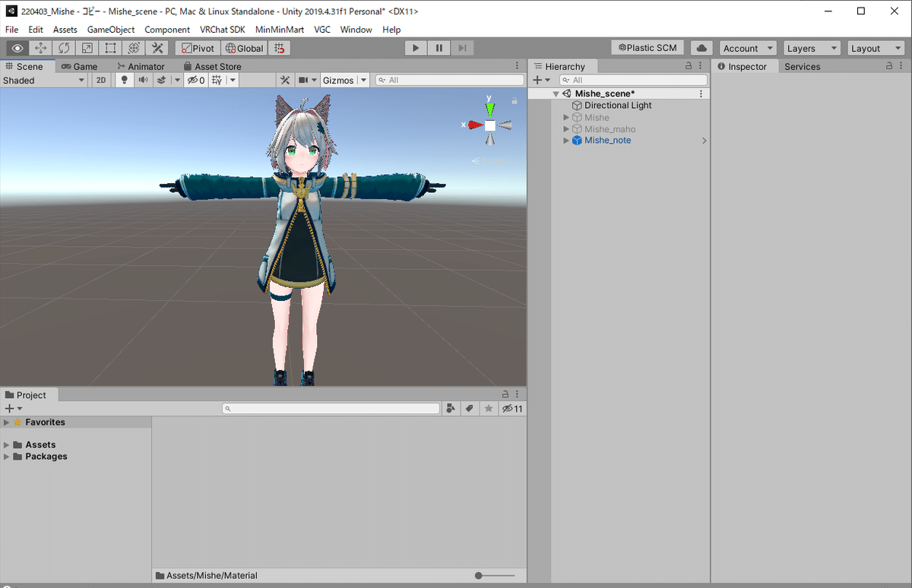Toggle Scene grid visibility icon

(x=217, y=80)
